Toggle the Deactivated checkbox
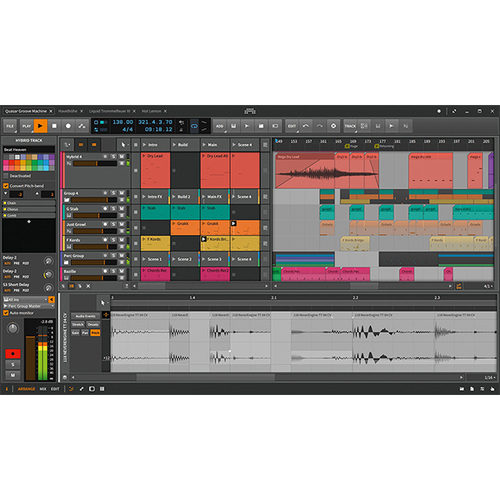 tap(6, 176)
